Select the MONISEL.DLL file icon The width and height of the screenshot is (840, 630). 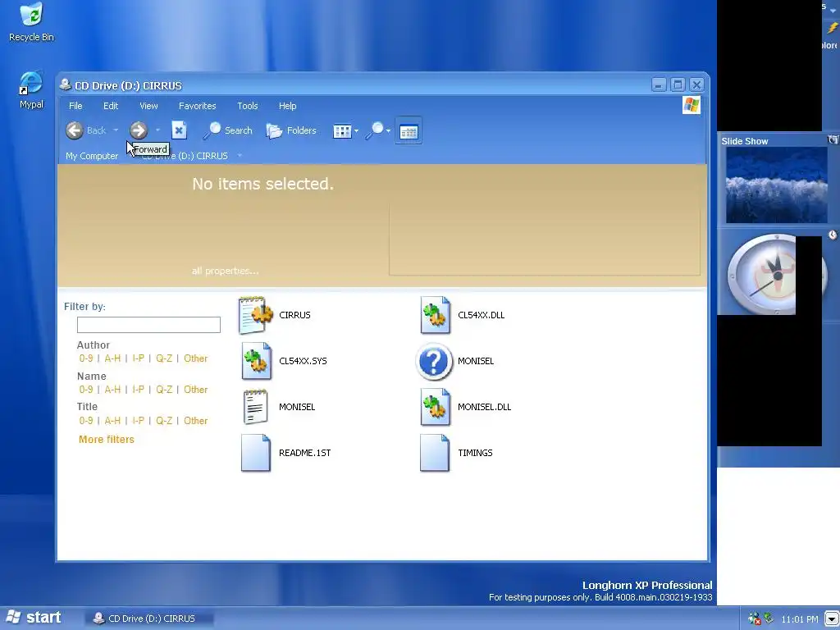[435, 407]
